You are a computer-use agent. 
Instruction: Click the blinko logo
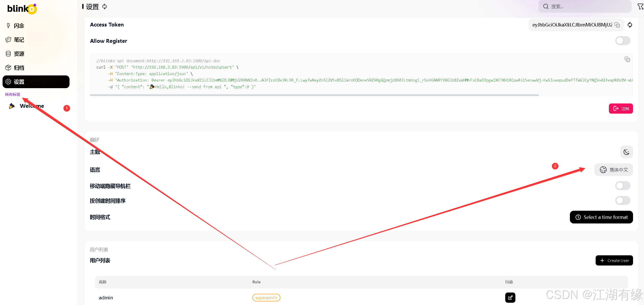(x=22, y=9)
